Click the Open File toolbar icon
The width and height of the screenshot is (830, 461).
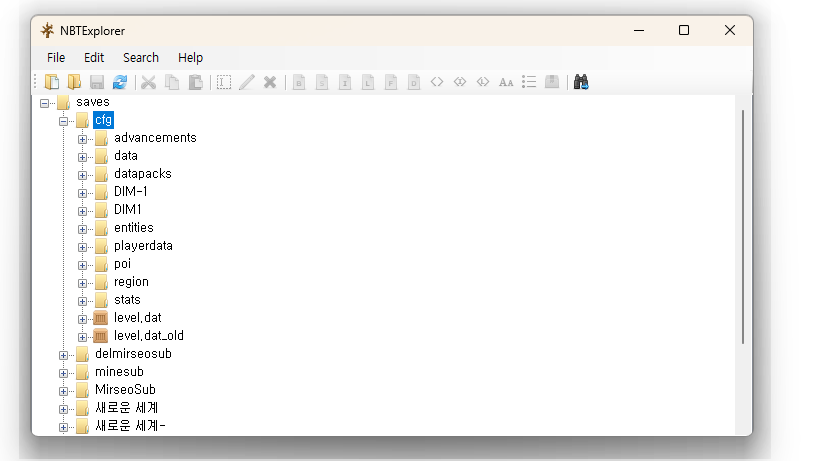point(52,82)
